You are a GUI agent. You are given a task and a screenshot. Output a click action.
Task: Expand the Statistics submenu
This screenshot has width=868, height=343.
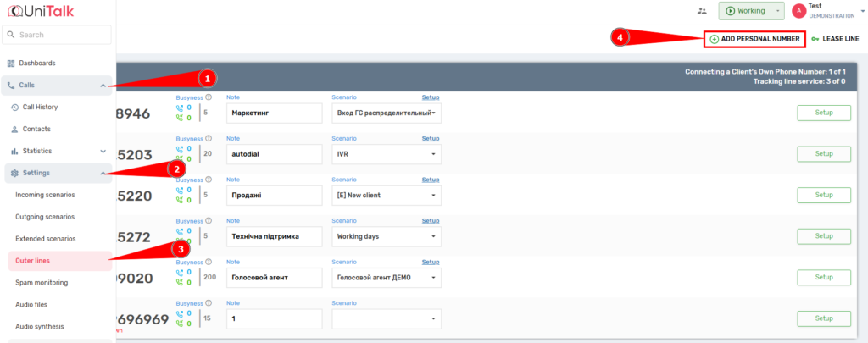(x=103, y=152)
